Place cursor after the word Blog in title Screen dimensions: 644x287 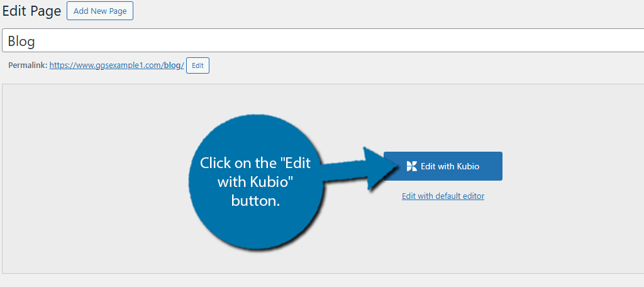(36, 41)
